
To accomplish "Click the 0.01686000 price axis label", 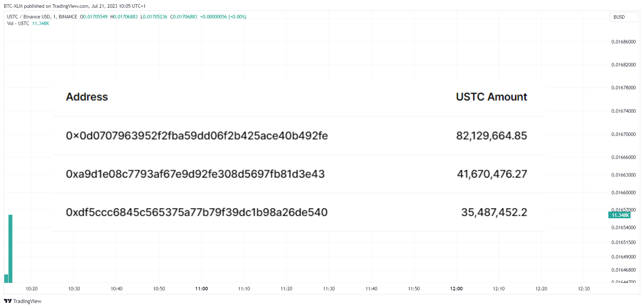I will (x=624, y=42).
